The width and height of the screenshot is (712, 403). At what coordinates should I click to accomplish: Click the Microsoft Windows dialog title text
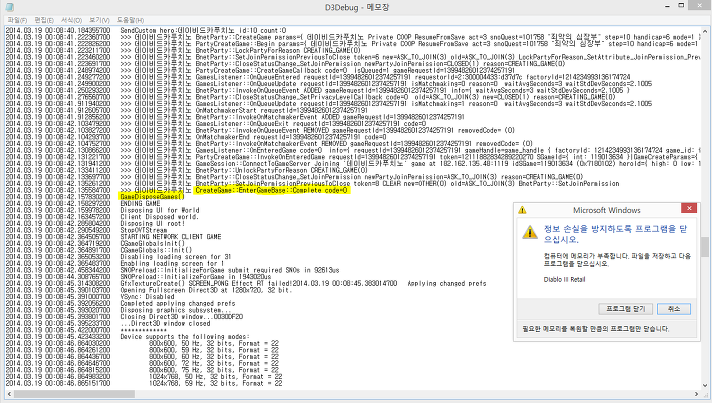pos(607,210)
